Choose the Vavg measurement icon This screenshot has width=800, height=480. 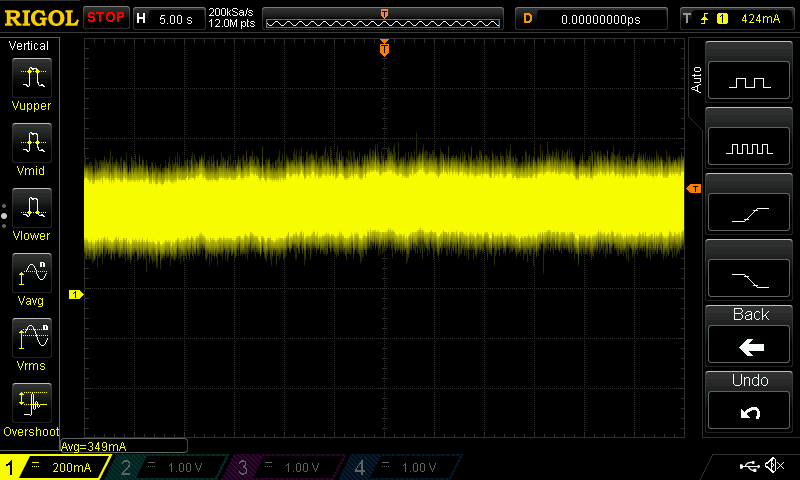pos(31,273)
